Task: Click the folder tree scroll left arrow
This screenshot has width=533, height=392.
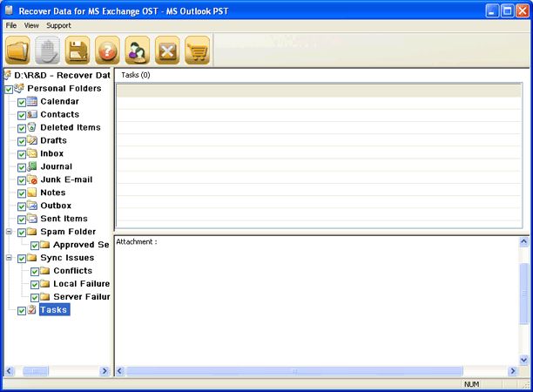Action: pos(10,371)
